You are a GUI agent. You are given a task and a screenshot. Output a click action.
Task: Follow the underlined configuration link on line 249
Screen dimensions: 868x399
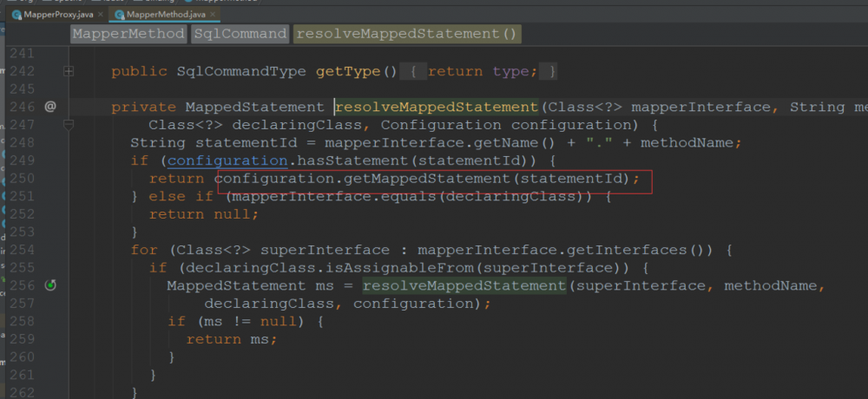point(227,161)
